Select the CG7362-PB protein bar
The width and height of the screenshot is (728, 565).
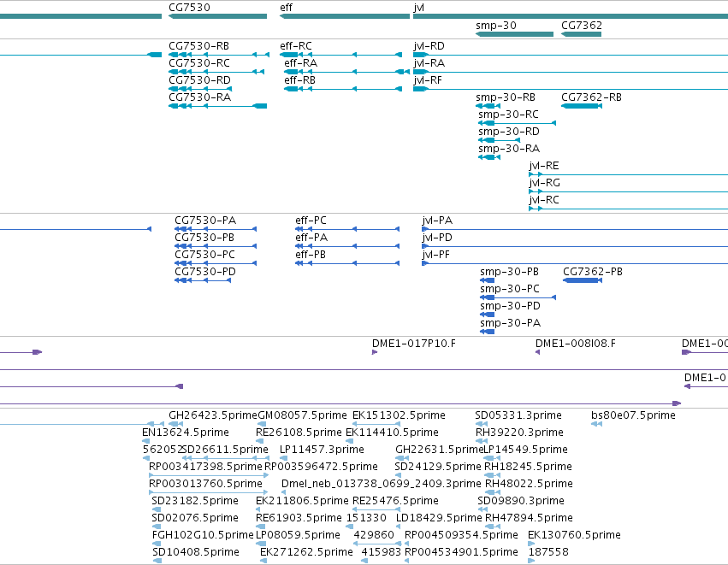coord(583,280)
